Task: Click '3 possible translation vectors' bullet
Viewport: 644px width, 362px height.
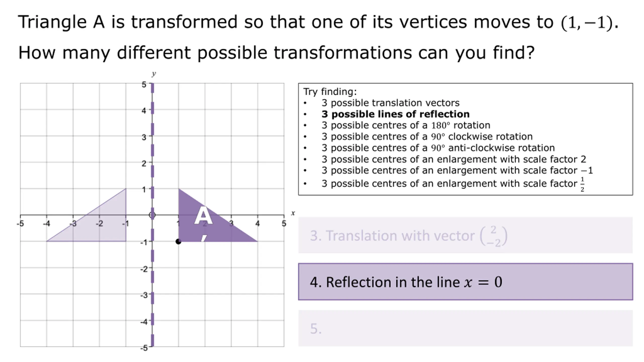Action: 390,103
